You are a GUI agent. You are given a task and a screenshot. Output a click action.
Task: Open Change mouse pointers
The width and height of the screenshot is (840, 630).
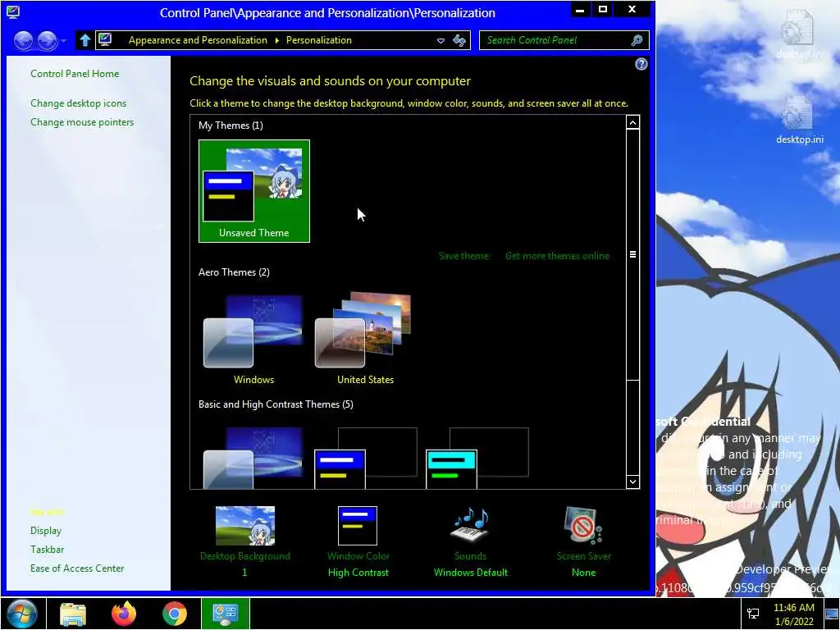pos(82,122)
